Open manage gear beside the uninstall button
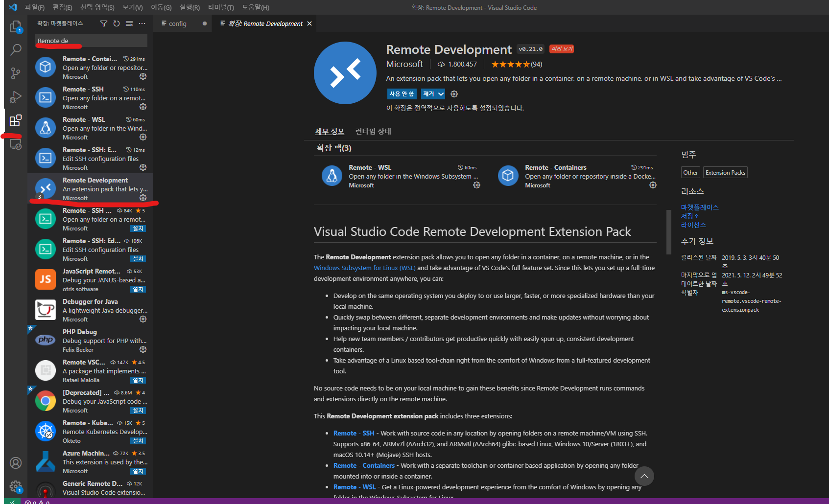Viewport: 829px width, 504px height. (454, 94)
